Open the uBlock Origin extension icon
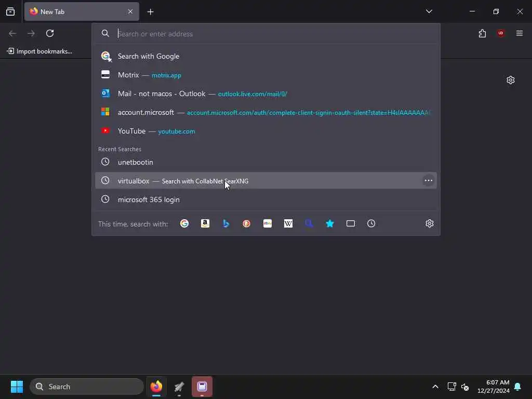This screenshot has width=532, height=399. pos(501,33)
